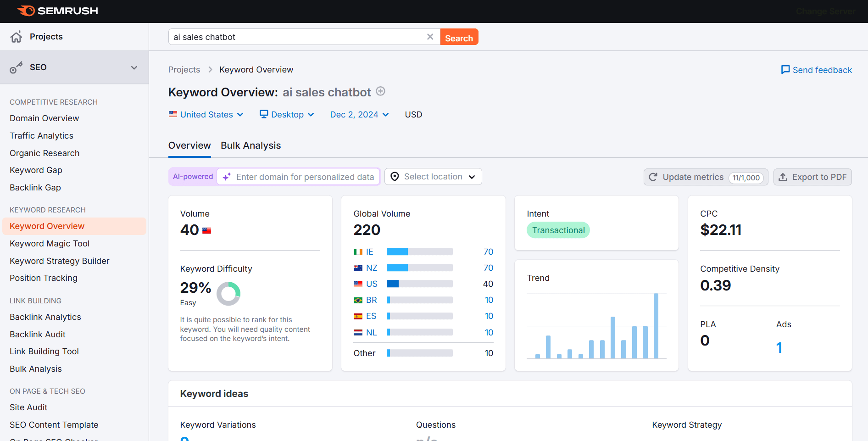Open the United States country dropdown

(206, 115)
